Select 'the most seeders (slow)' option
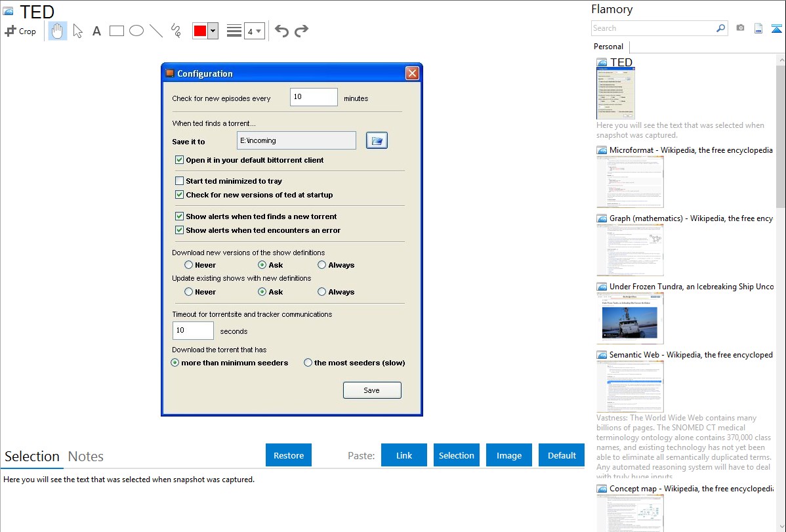The width and height of the screenshot is (786, 532). [308, 363]
